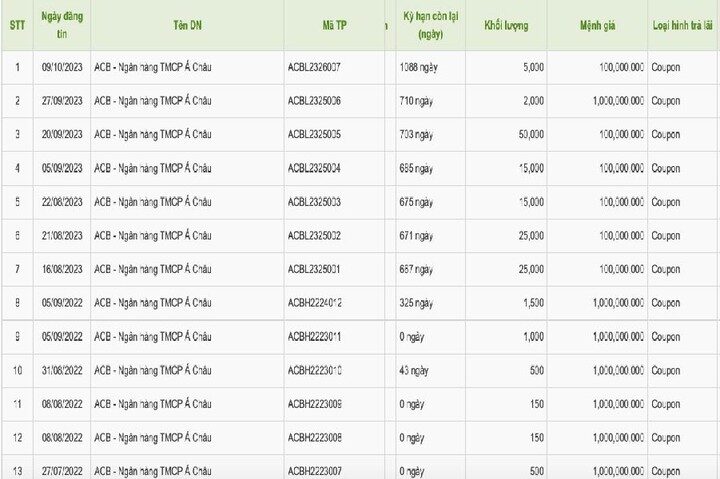Viewport: 720px width, 479px height.
Task: Select the Mã TP column header
Action: tap(334, 25)
